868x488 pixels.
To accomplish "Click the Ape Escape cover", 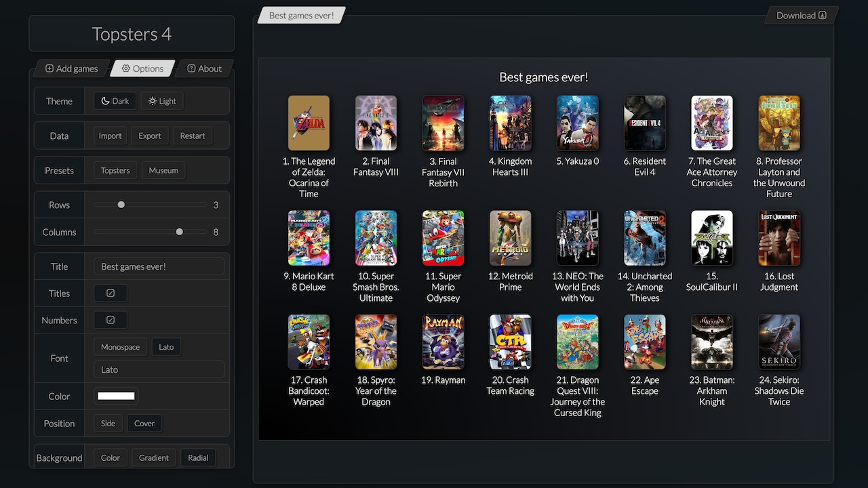I will click(x=644, y=342).
